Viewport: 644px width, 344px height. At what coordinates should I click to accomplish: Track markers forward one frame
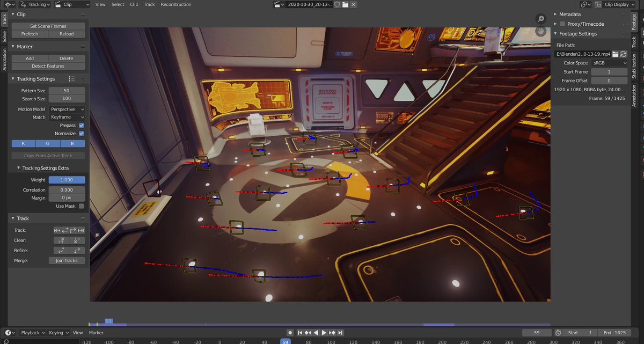point(73,230)
